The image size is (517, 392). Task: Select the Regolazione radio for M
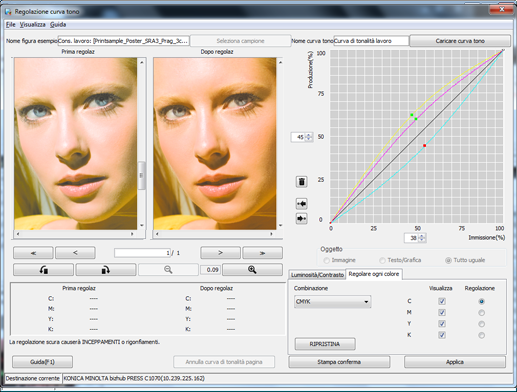481,313
